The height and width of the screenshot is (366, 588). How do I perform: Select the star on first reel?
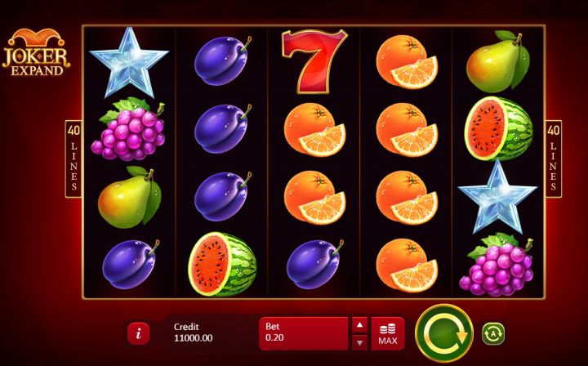129,62
